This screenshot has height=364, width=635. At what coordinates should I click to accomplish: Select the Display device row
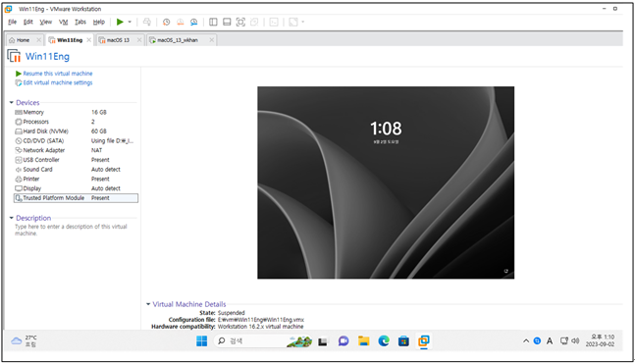[76, 188]
